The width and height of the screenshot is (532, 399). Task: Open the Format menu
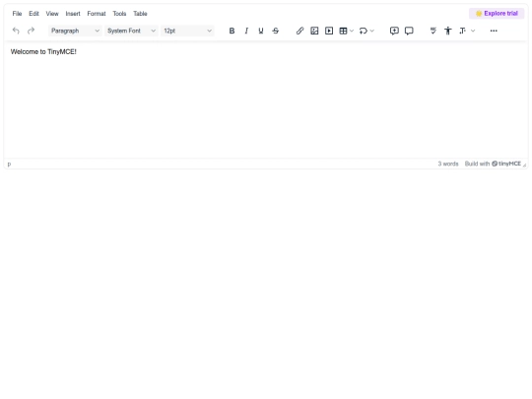[97, 14]
